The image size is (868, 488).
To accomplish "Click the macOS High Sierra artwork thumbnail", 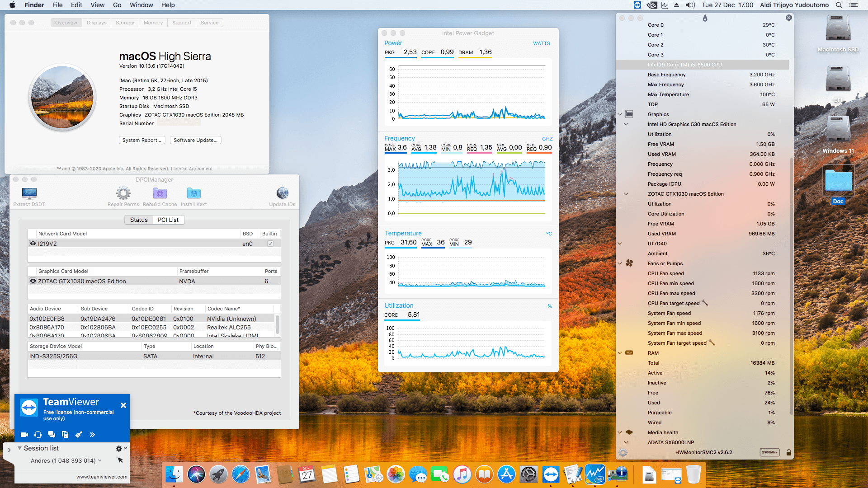I will pos(62,97).
